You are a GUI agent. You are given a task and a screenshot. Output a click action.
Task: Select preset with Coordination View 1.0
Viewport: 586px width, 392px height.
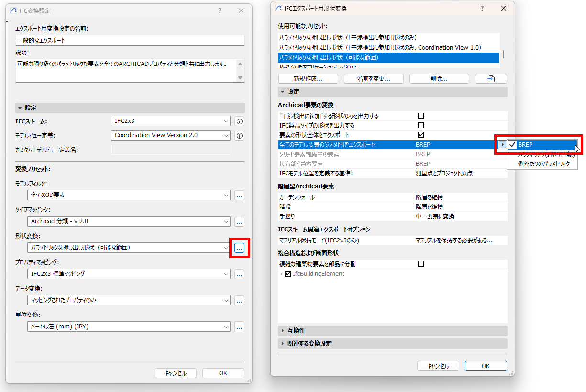(388, 47)
